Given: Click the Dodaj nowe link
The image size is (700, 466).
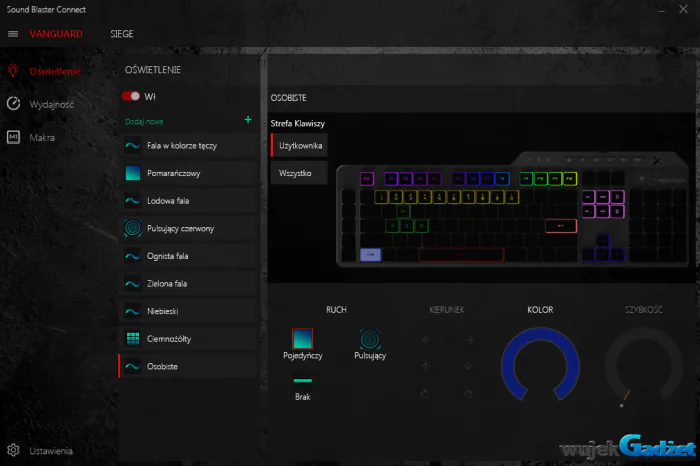Looking at the screenshot, I should [x=144, y=121].
